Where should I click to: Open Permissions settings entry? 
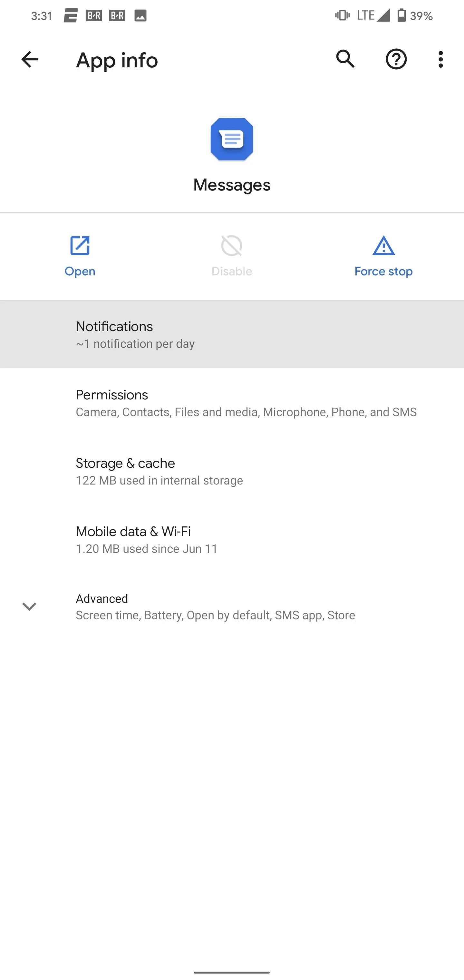232,403
